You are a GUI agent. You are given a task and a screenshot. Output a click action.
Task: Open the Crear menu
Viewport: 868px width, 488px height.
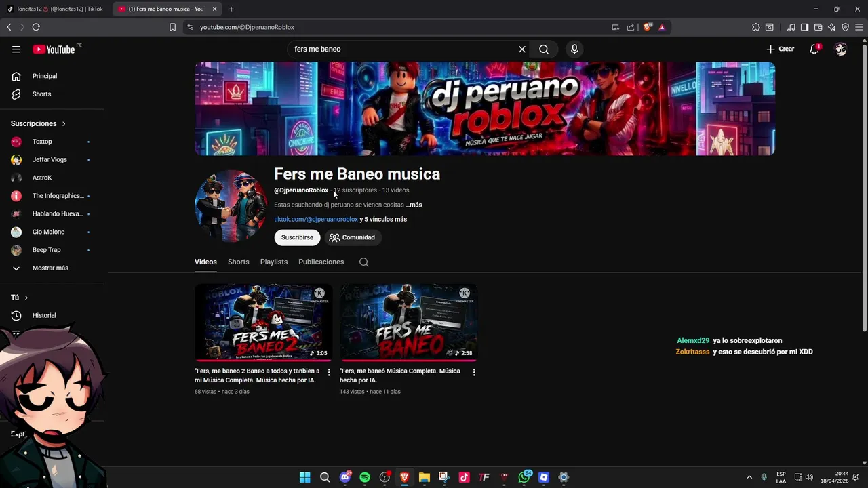click(781, 49)
